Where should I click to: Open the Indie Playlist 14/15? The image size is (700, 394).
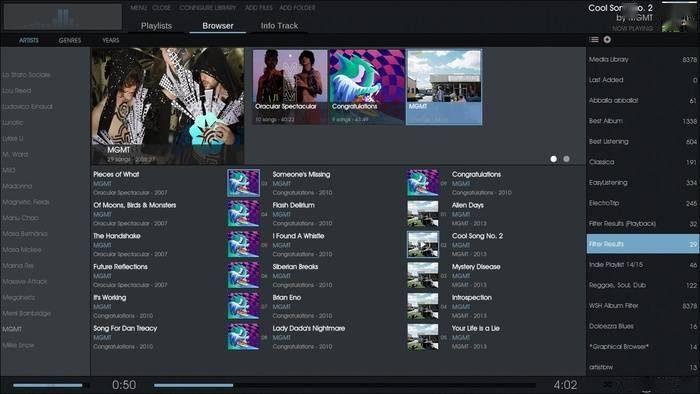coord(643,265)
